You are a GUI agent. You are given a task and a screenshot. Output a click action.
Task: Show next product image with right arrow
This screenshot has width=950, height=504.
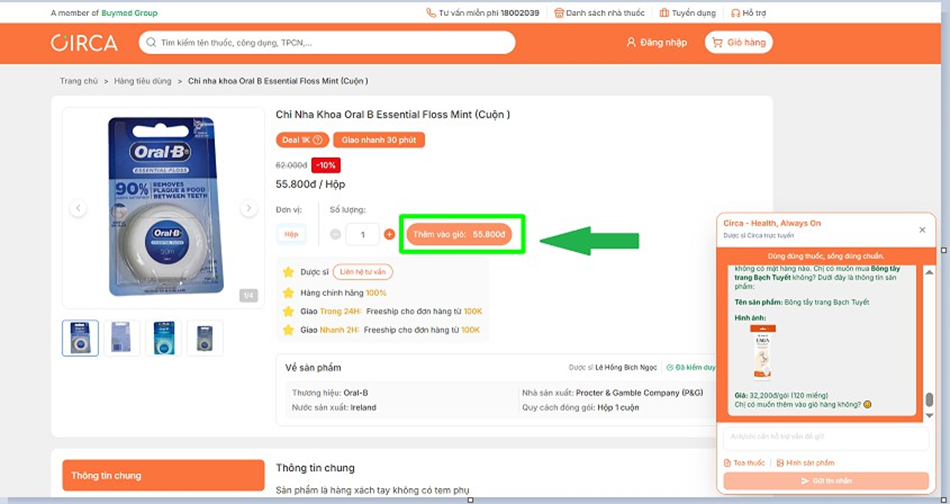[x=248, y=208]
